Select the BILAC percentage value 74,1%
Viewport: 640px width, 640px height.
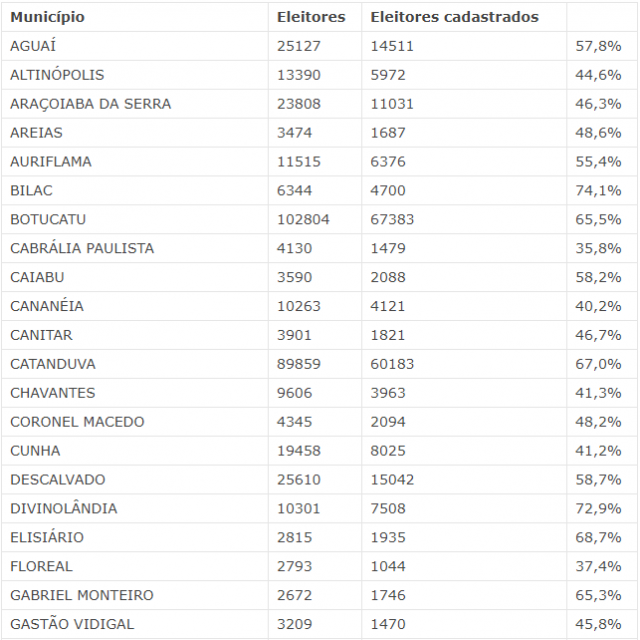point(599,190)
